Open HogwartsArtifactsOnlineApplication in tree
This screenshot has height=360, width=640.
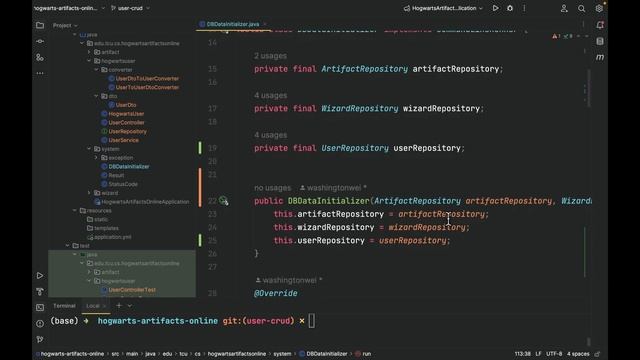point(145,202)
